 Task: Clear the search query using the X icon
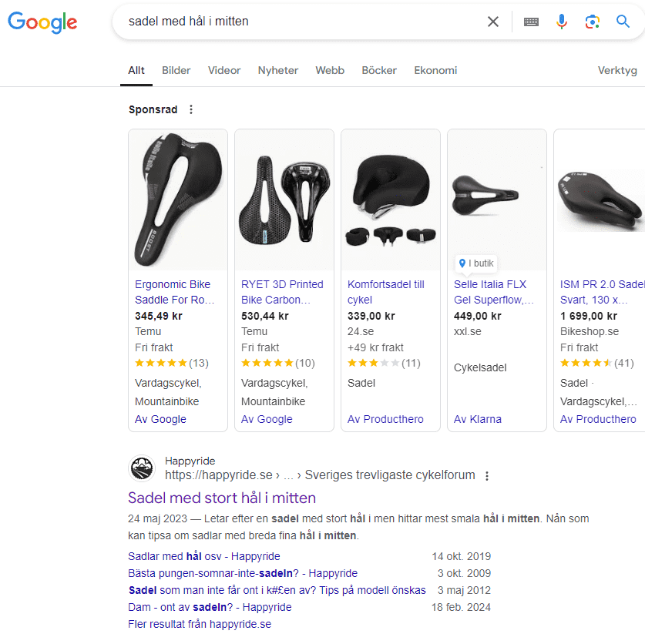coord(493,22)
